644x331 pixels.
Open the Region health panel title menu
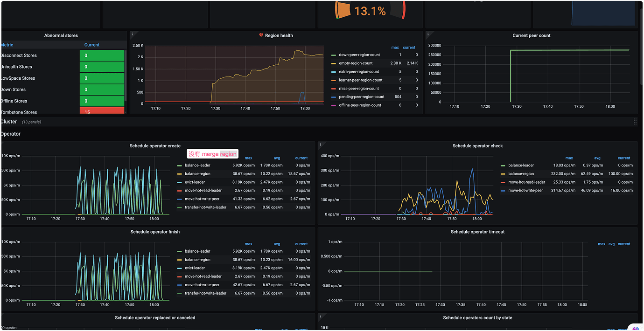point(279,35)
